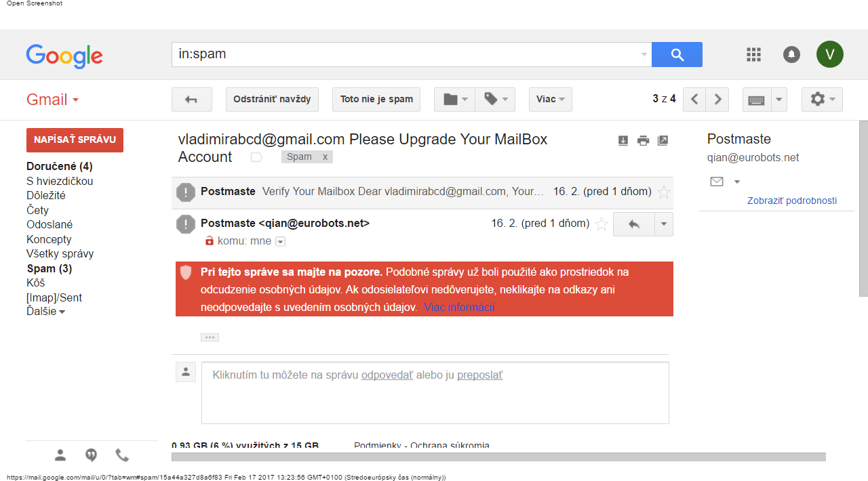The height and width of the screenshot is (481, 868).
Task: Expand the settings gear dropdown
Action: click(822, 100)
